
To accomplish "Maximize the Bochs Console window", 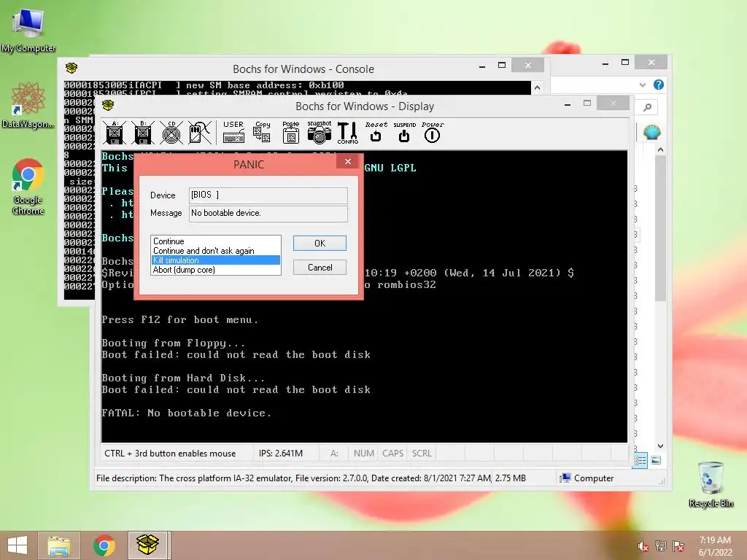I will point(502,65).
